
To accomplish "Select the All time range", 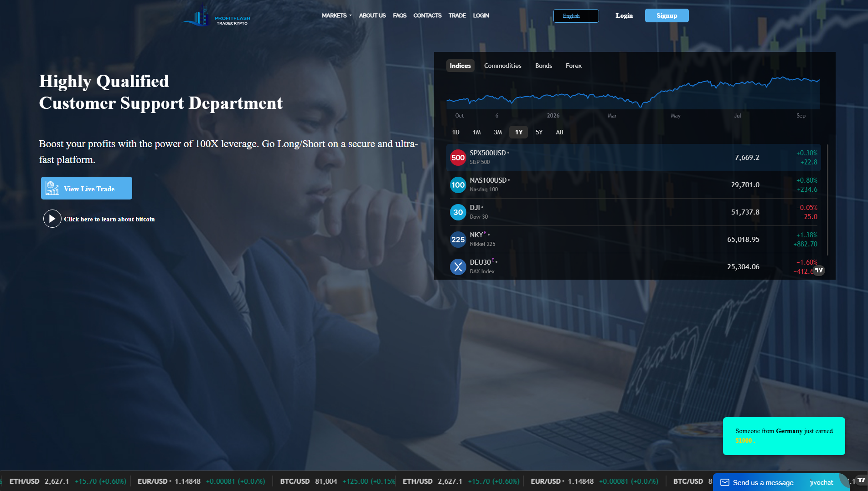I will point(560,132).
